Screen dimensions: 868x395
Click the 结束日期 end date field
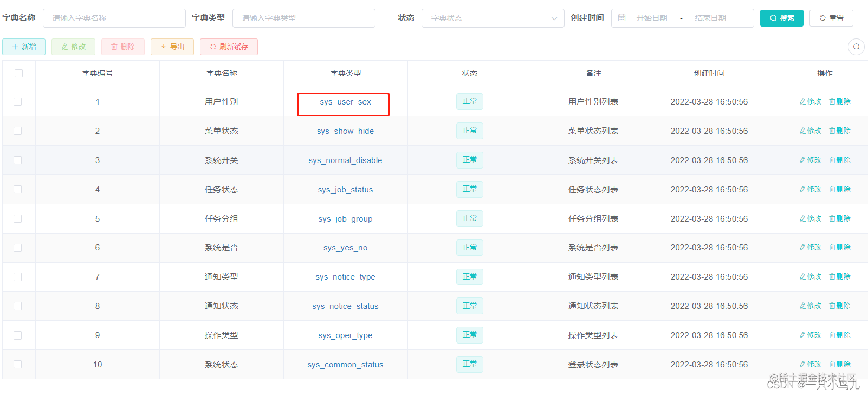click(x=710, y=18)
